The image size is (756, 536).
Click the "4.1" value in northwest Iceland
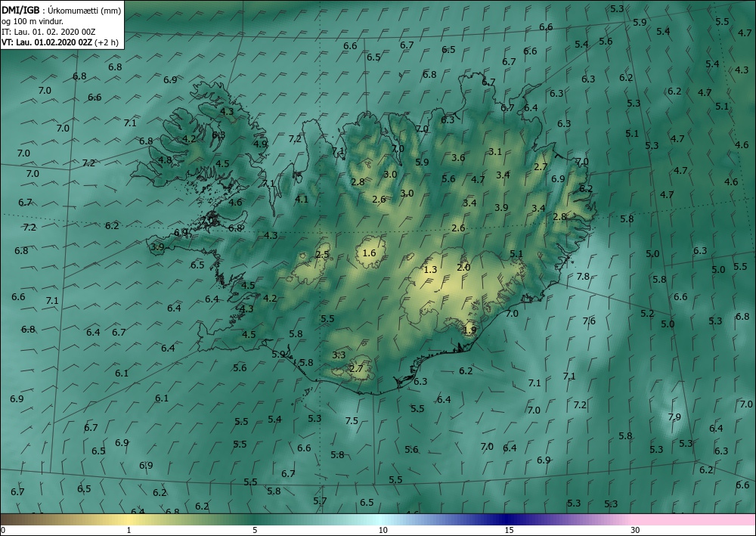click(302, 199)
